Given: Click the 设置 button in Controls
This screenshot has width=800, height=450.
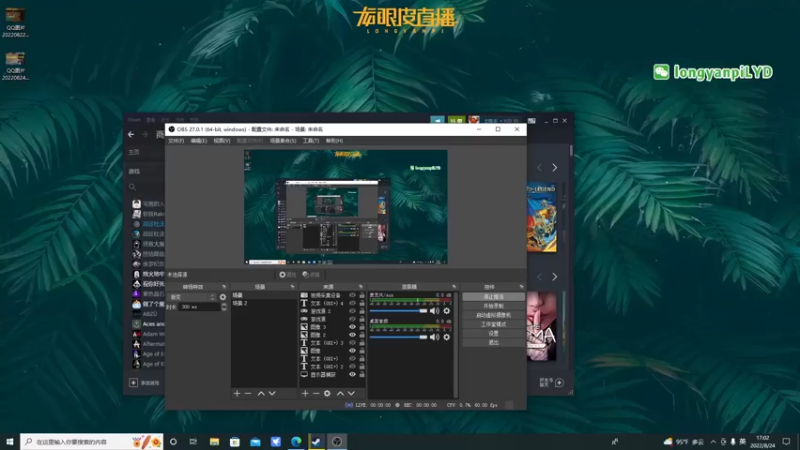Looking at the screenshot, I should (493, 333).
